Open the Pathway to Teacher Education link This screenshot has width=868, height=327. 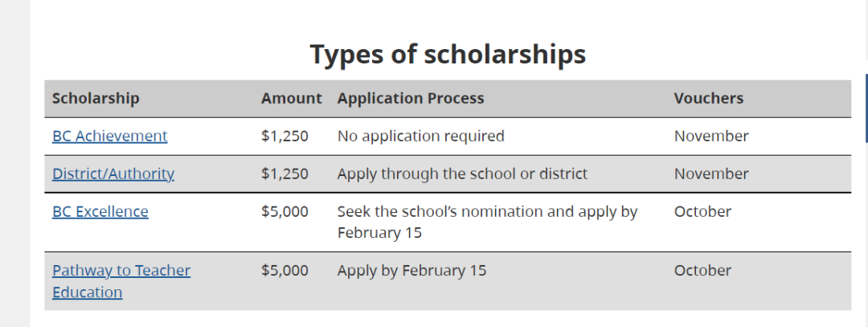121,271
